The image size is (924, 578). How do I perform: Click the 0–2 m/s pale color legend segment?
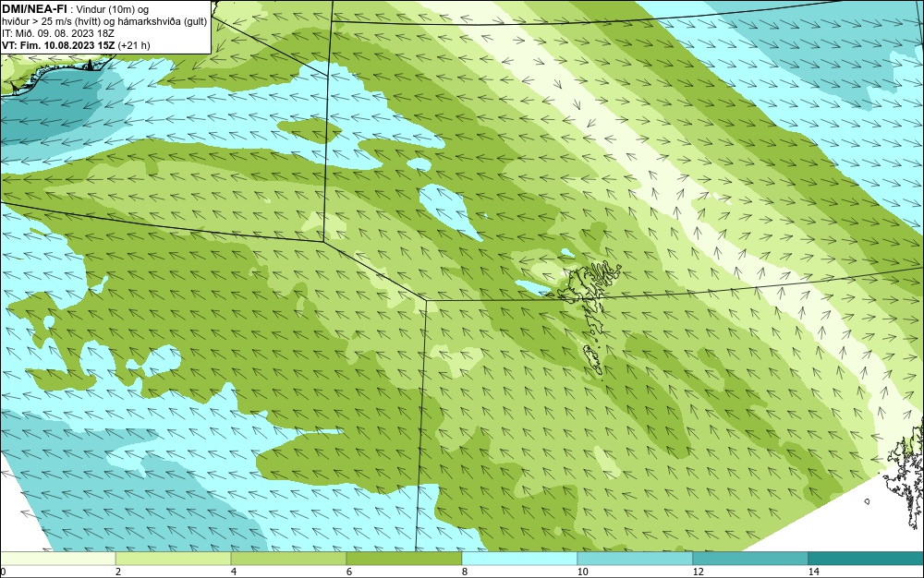tap(57, 559)
